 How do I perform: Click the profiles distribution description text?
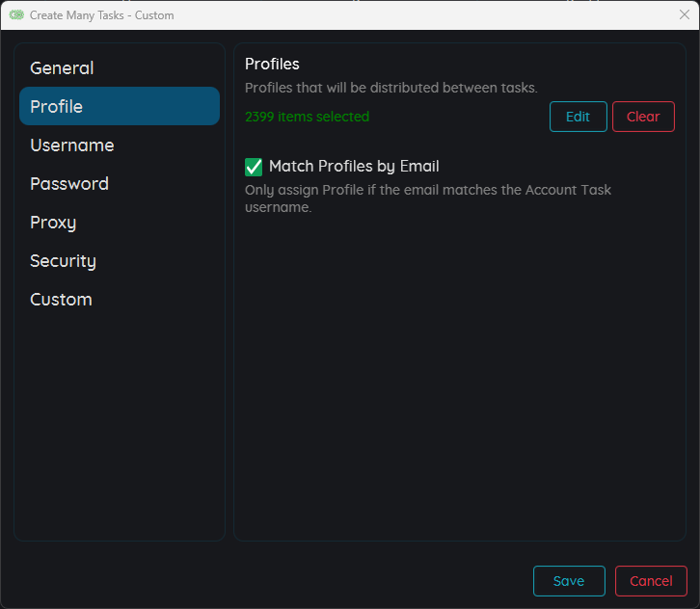[390, 88]
